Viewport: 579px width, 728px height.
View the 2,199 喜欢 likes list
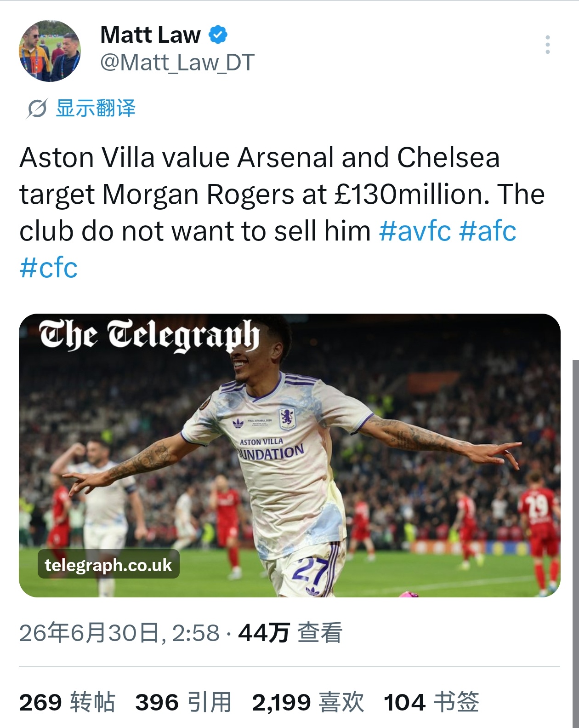(308, 702)
